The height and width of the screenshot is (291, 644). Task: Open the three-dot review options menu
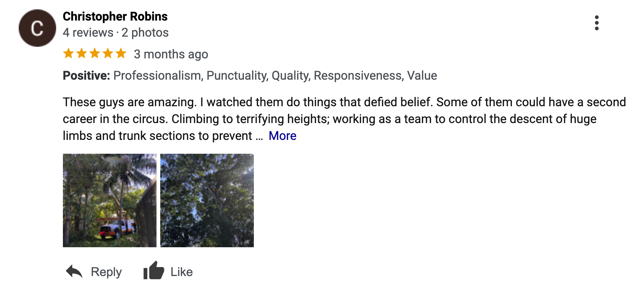click(596, 23)
